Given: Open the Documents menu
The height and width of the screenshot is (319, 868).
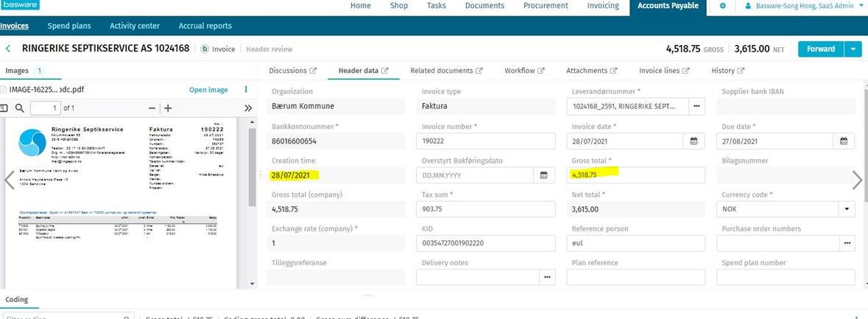Looking at the screenshot, I should click(484, 6).
